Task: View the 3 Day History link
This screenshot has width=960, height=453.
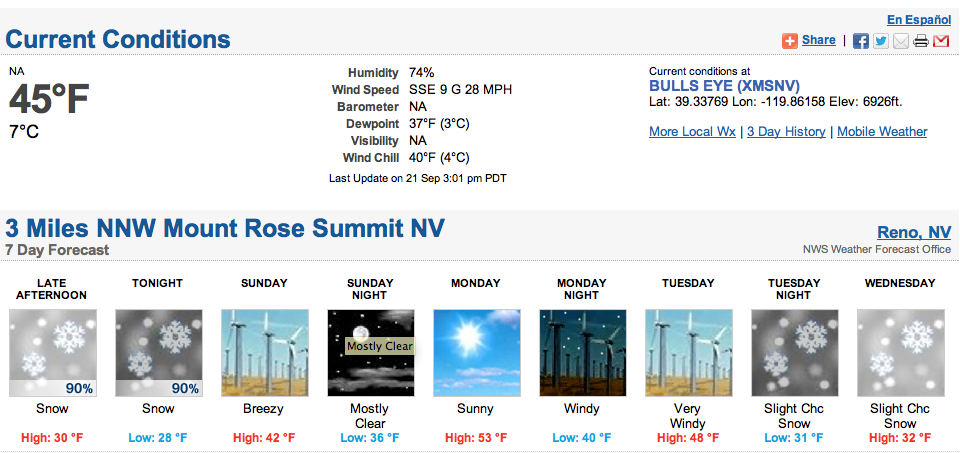Action: pos(786,132)
